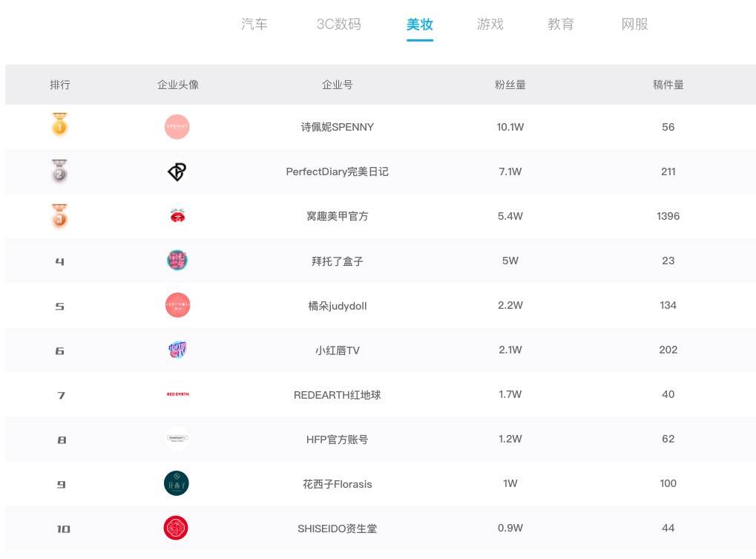Select the 教育 tab
The width and height of the screenshot is (756, 559).
point(561,24)
